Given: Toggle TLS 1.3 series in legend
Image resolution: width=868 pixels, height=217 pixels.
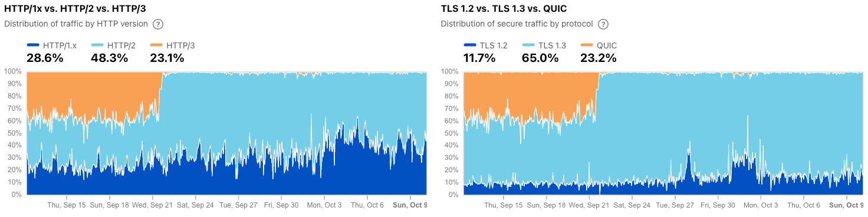Looking at the screenshot, I should point(544,45).
